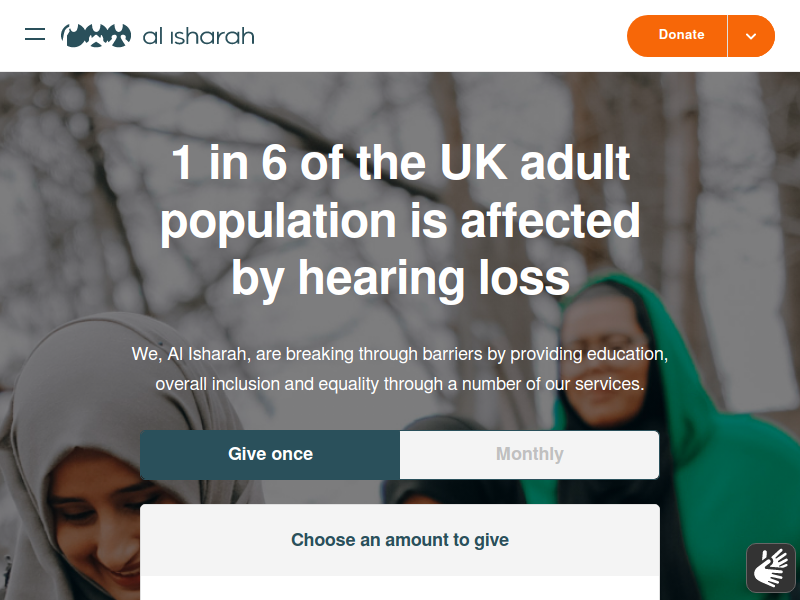The height and width of the screenshot is (600, 800).
Task: Click the white panel below the amount heading
Action: [x=400, y=588]
